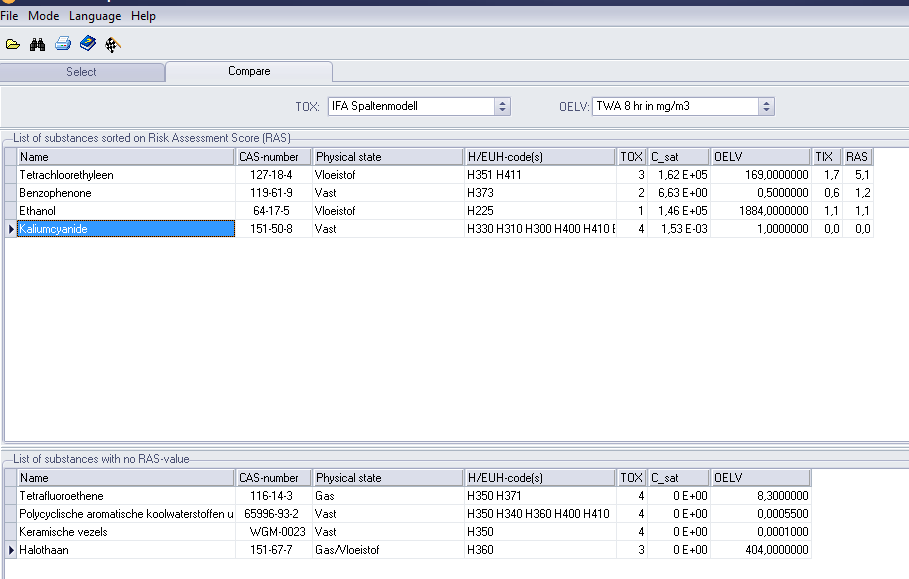Click the checkered flag icon
This screenshot has width=909, height=579.
(113, 44)
